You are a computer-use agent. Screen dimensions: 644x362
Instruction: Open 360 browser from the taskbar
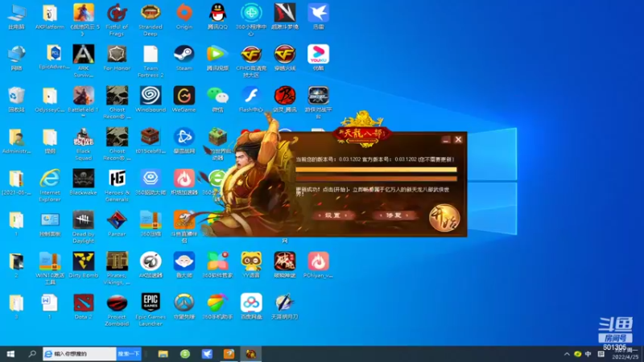pos(185,354)
